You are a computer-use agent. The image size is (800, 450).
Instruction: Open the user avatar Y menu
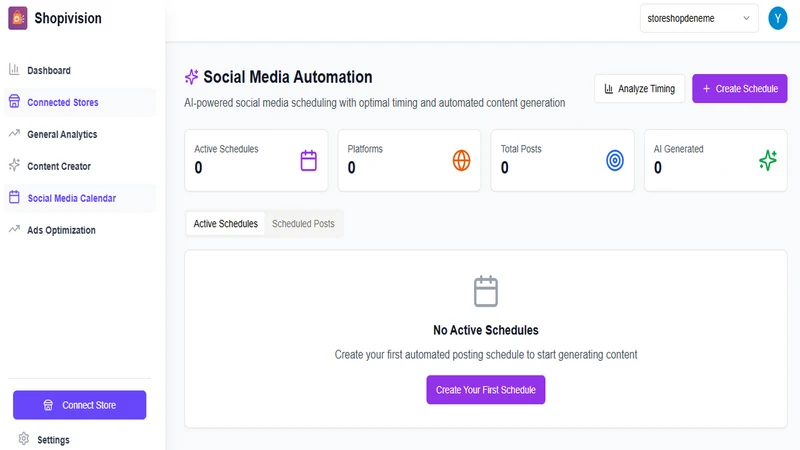coord(778,18)
